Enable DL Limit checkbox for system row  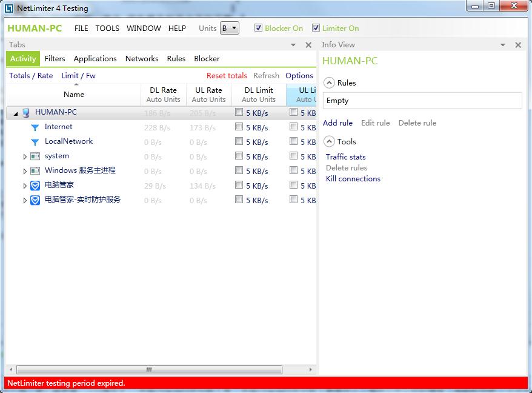point(239,156)
